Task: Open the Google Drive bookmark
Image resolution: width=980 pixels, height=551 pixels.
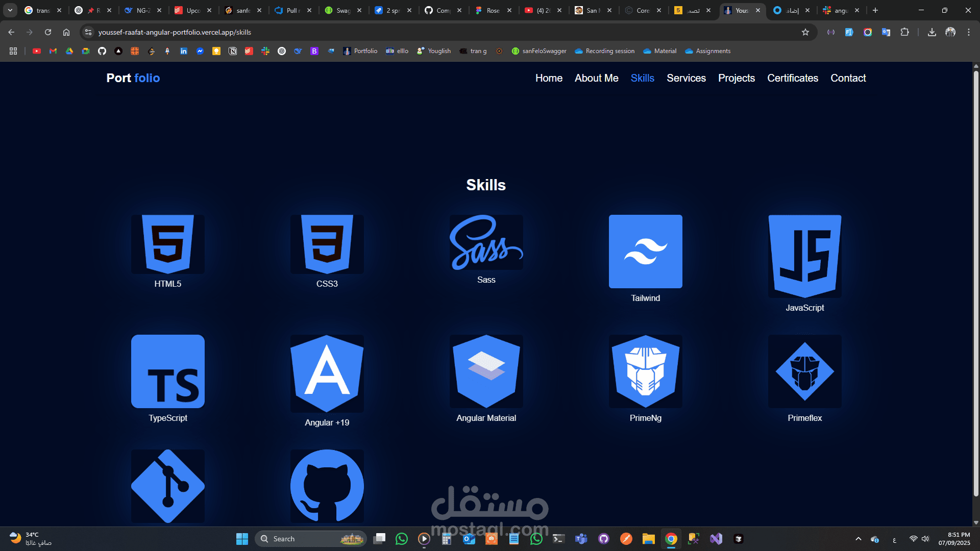Action: [69, 51]
